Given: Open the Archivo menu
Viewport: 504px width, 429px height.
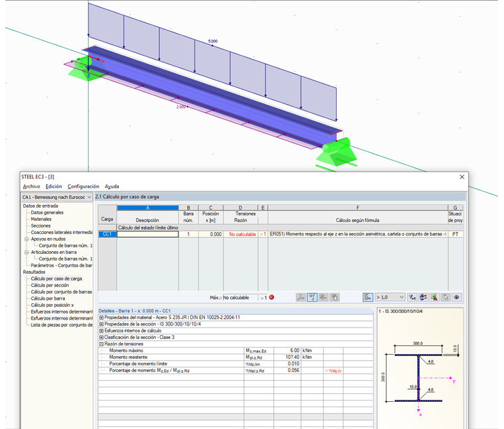Looking at the screenshot, I should [x=32, y=186].
